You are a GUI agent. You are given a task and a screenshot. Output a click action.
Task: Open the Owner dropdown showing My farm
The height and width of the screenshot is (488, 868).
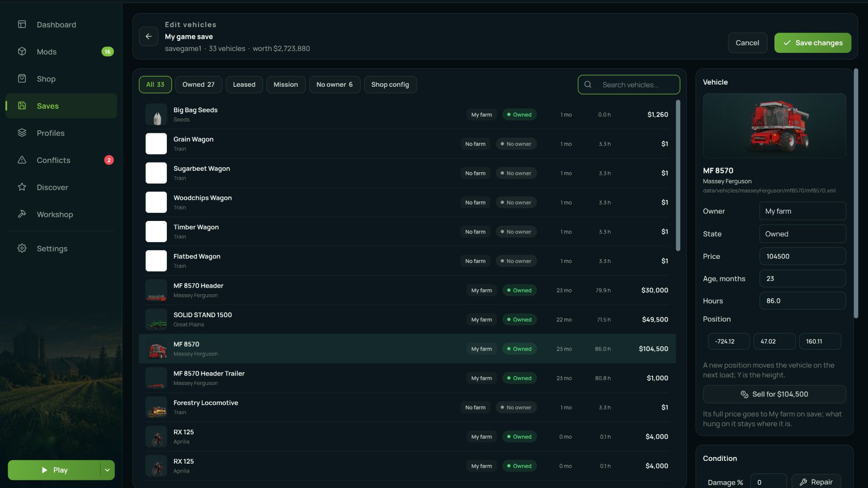click(x=802, y=211)
